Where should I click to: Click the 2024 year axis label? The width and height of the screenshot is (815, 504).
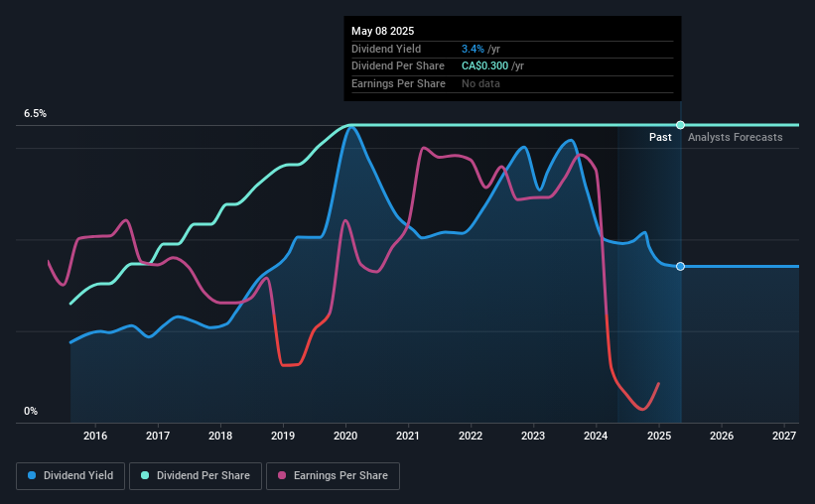coord(596,436)
